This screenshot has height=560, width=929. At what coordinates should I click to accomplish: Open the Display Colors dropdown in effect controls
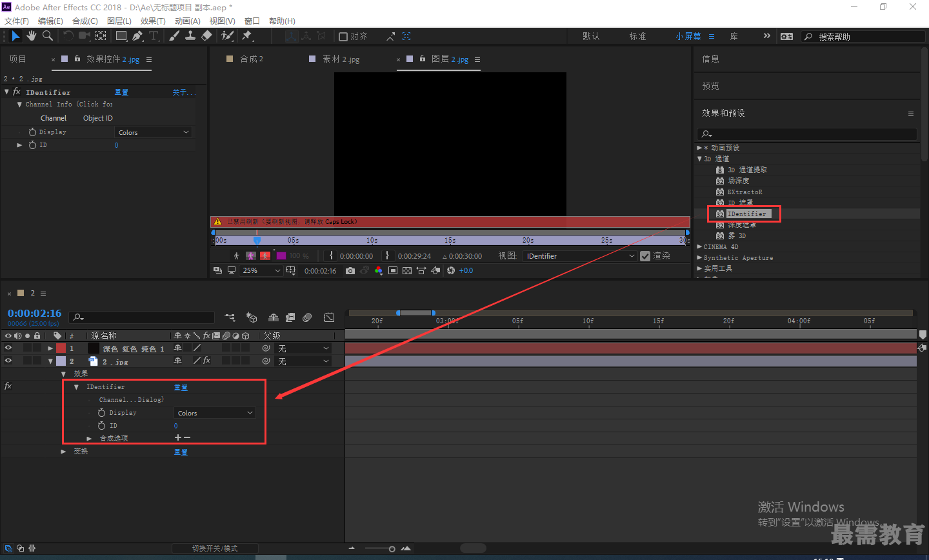[x=154, y=132]
